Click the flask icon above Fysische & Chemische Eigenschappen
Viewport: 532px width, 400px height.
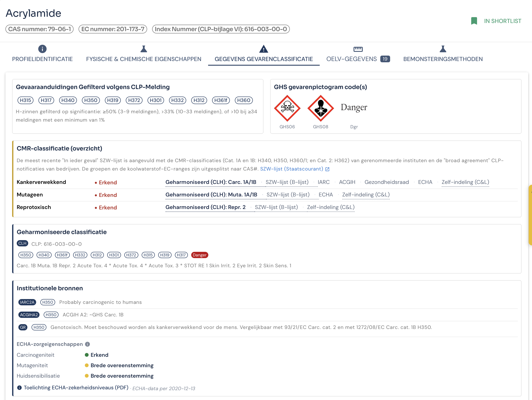coord(144,49)
